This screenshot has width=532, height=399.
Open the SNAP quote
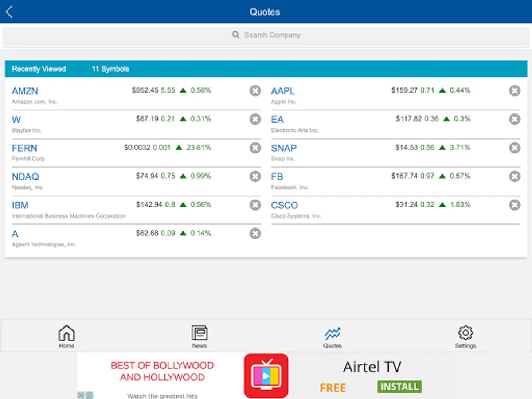click(x=284, y=148)
